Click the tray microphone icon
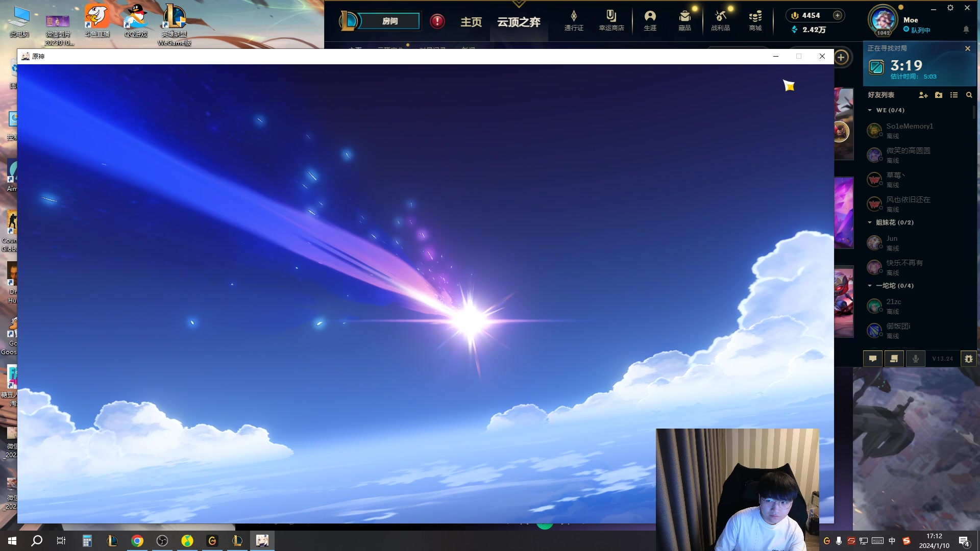Screen dimensions: 980x551 pos(839,541)
